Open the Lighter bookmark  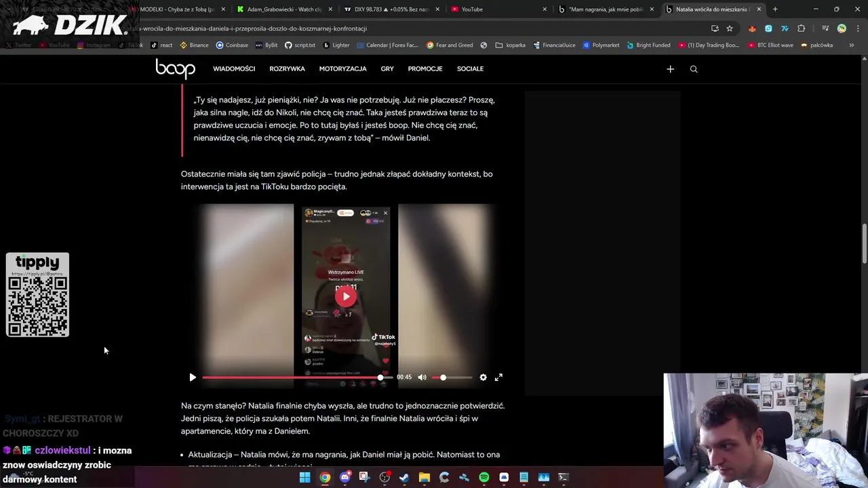pos(336,45)
